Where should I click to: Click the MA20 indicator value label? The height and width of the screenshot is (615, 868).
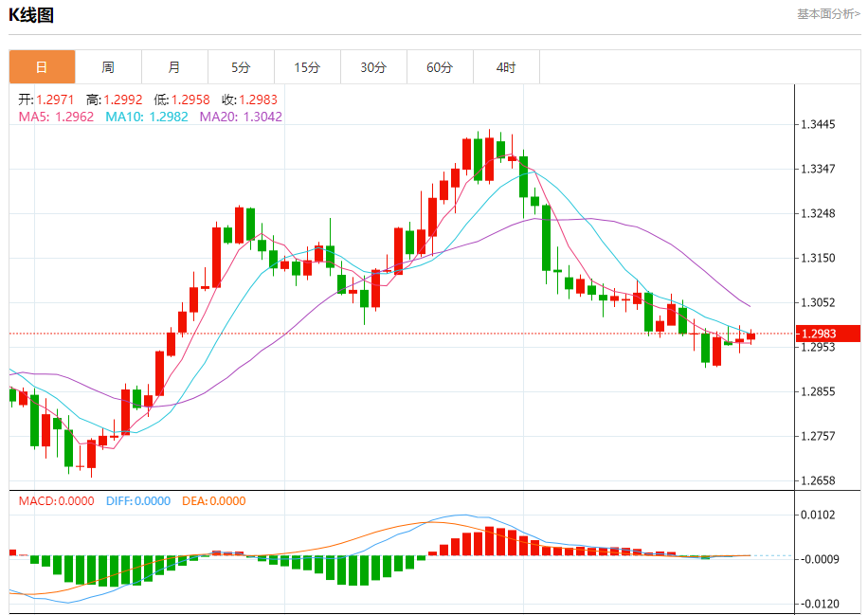tap(241, 117)
